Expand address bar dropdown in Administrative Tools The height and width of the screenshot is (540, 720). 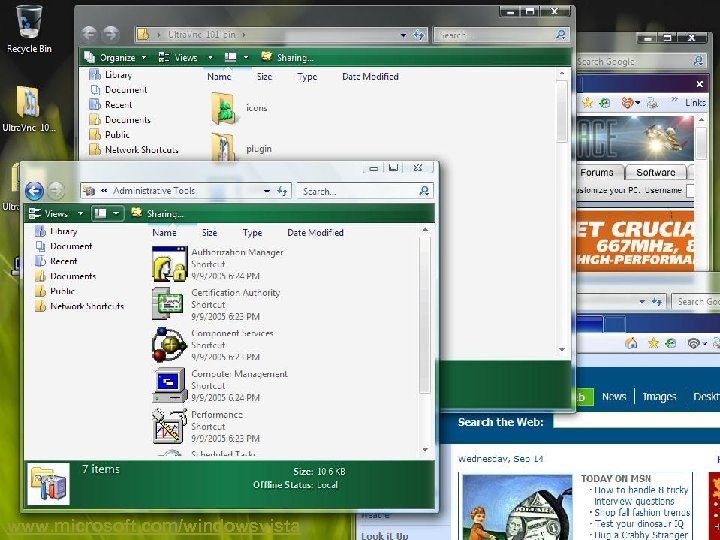266,191
